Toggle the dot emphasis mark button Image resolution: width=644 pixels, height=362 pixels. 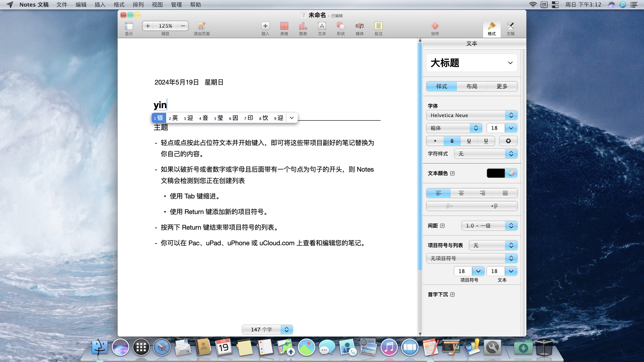click(x=435, y=141)
